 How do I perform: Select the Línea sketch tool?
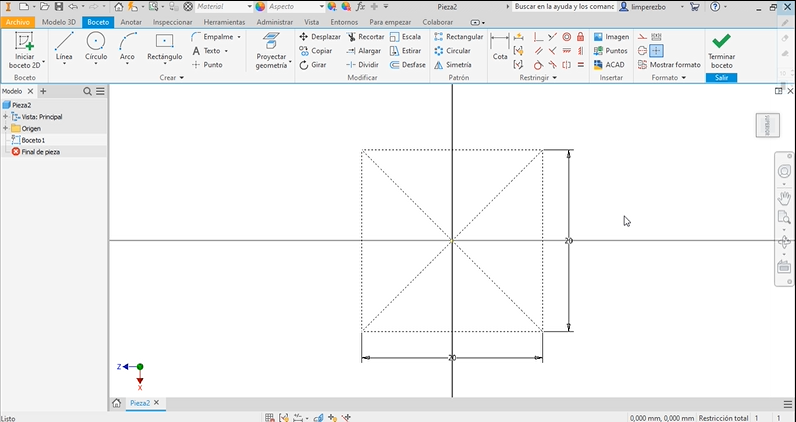pyautogui.click(x=64, y=46)
